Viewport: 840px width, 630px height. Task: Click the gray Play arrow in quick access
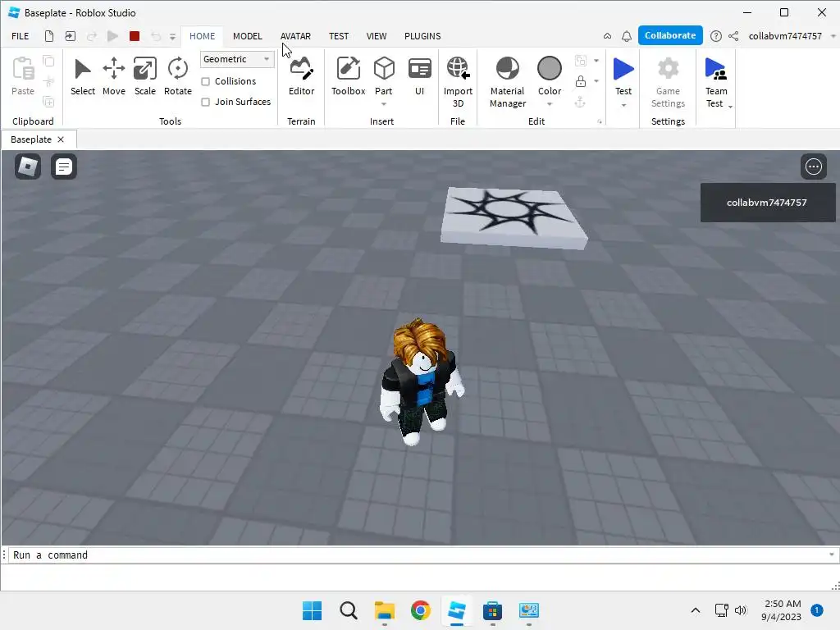[x=112, y=36]
